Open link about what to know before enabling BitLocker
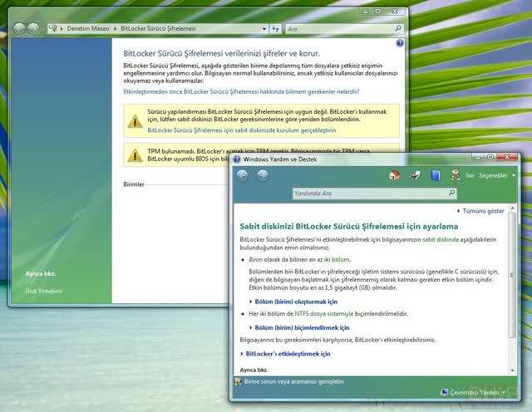The width and height of the screenshot is (532, 412). 241,91
